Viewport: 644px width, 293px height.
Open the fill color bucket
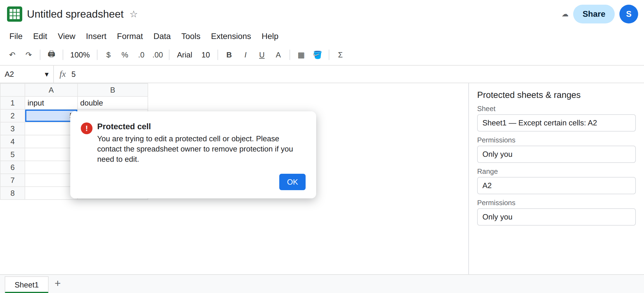click(318, 55)
